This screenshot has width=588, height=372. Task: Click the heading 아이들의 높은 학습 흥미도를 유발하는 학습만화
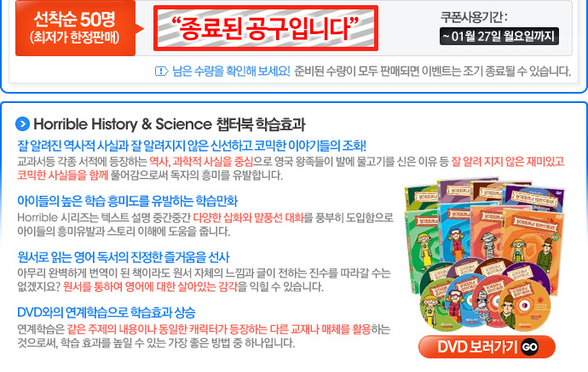(x=128, y=201)
